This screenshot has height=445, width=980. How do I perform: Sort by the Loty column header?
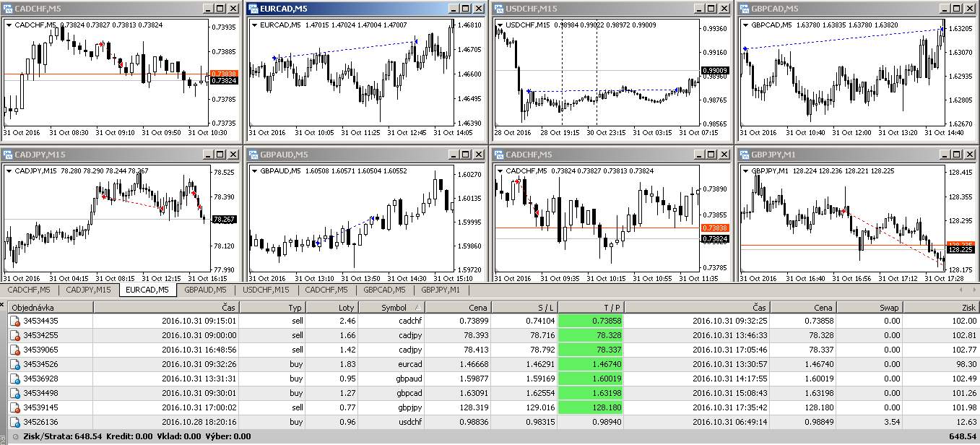(333, 307)
